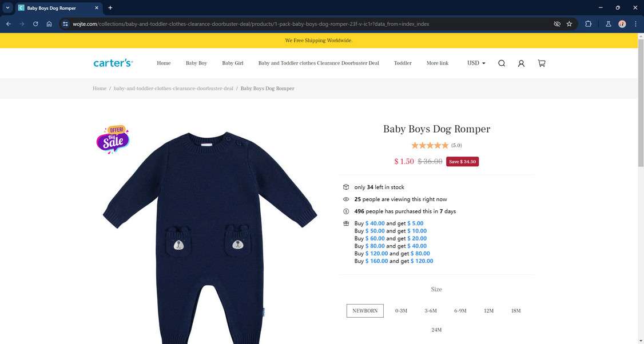This screenshot has height=344, width=644.
Task: Open the site search magnifier icon
Action: coord(502,63)
